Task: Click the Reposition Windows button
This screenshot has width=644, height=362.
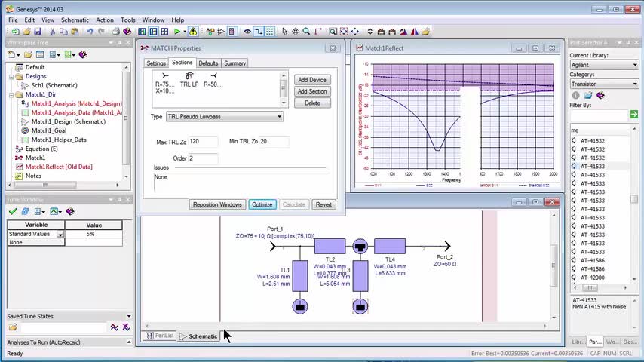Action: point(217,204)
